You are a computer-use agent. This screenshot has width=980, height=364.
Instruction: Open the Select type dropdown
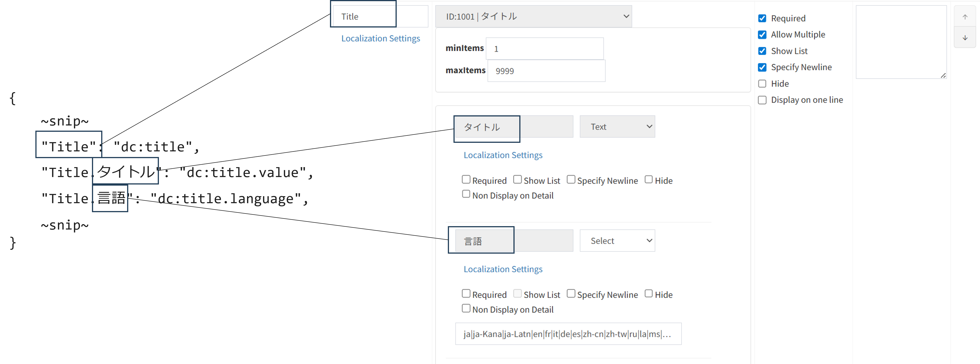[x=617, y=240]
